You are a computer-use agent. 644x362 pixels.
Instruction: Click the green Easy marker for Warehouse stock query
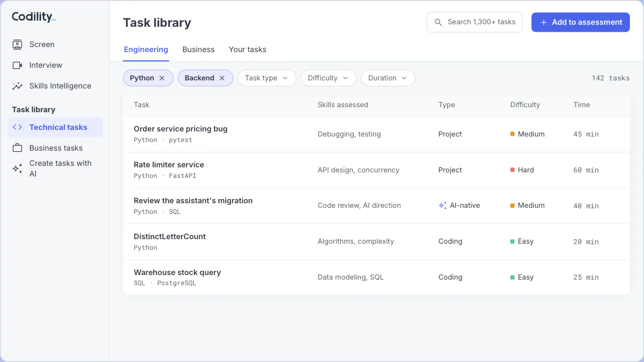513,277
